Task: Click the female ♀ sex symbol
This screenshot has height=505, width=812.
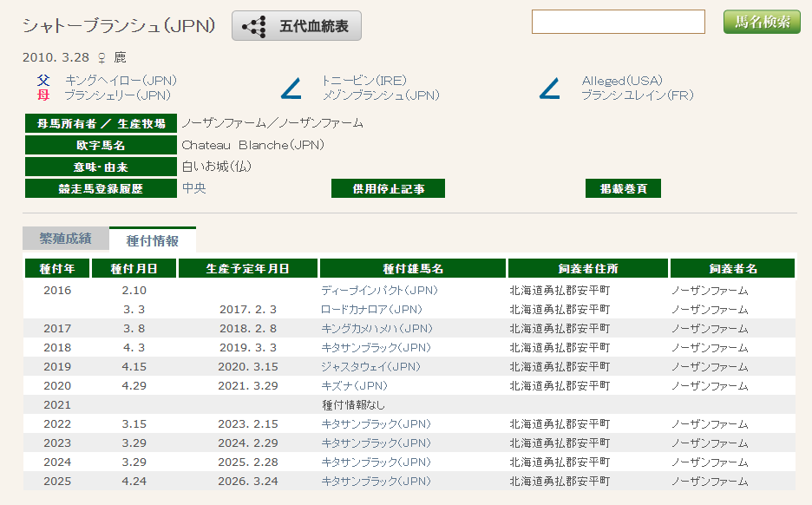Action: [x=101, y=57]
